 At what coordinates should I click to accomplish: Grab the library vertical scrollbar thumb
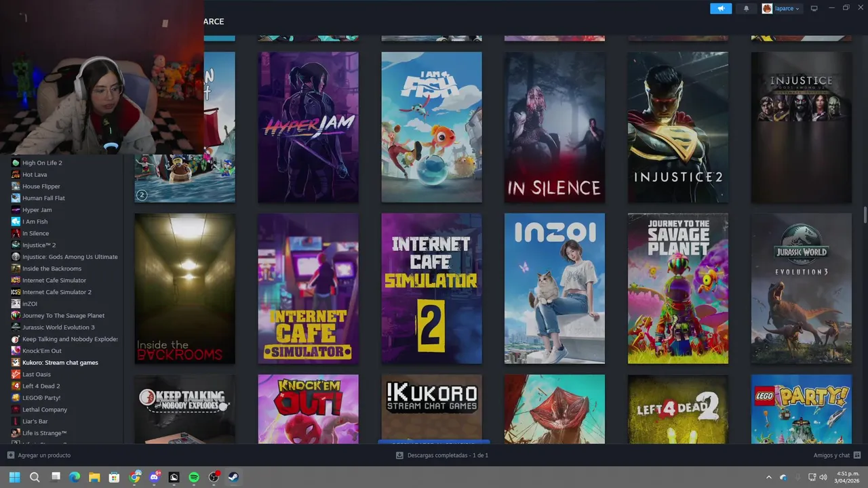pyautogui.click(x=865, y=215)
